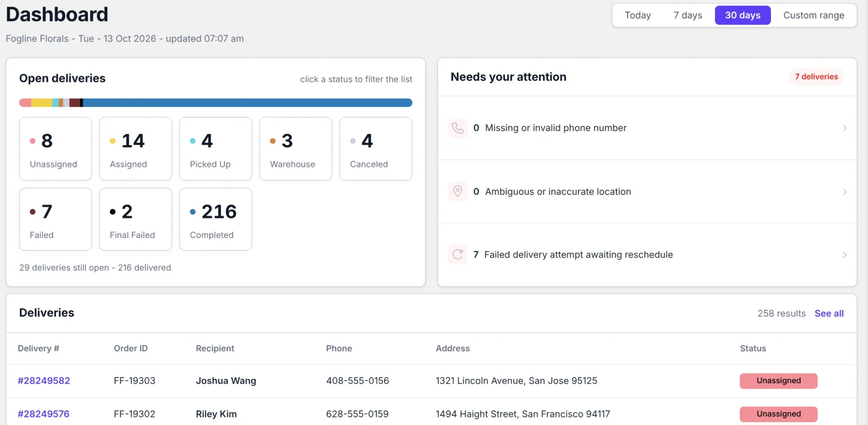This screenshot has height=425, width=868.
Task: Open Failed delivery attempt awaiting reschedule chevron
Action: pos(844,255)
